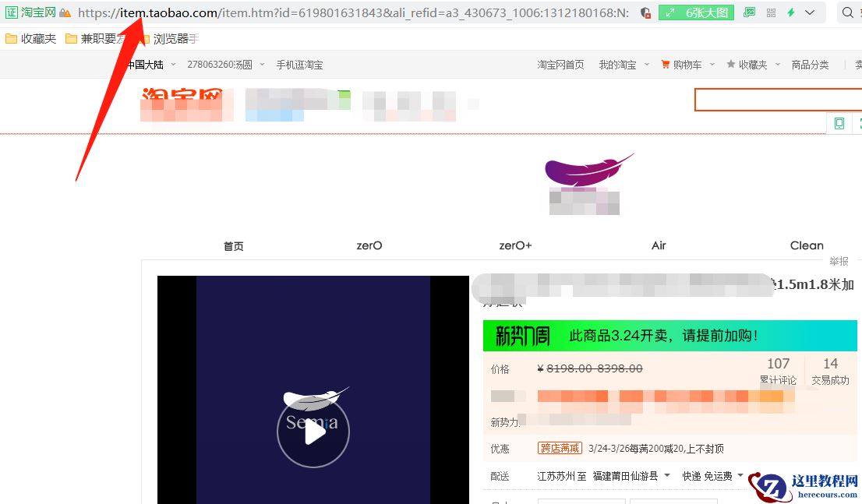The height and width of the screenshot is (504, 862).
Task: Play the product video
Action: pos(313,431)
